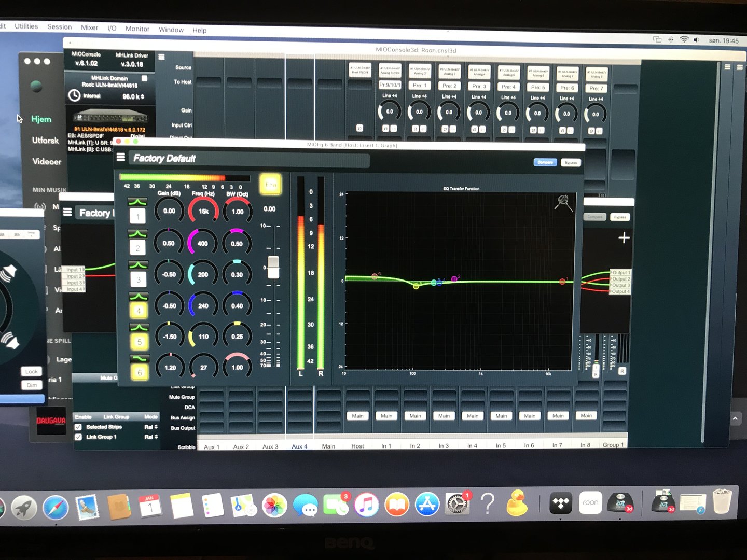Open the Utilities menu

coord(26,26)
